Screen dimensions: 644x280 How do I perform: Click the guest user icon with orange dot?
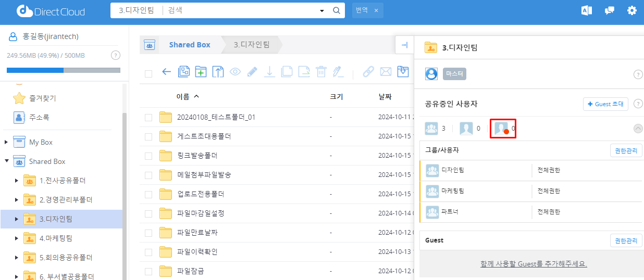503,128
